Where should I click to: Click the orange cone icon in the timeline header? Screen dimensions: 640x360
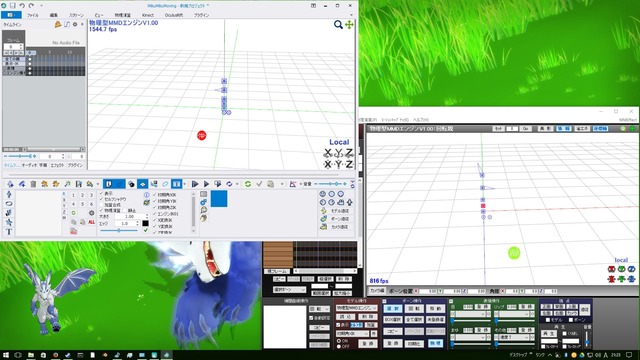tap(58, 24)
